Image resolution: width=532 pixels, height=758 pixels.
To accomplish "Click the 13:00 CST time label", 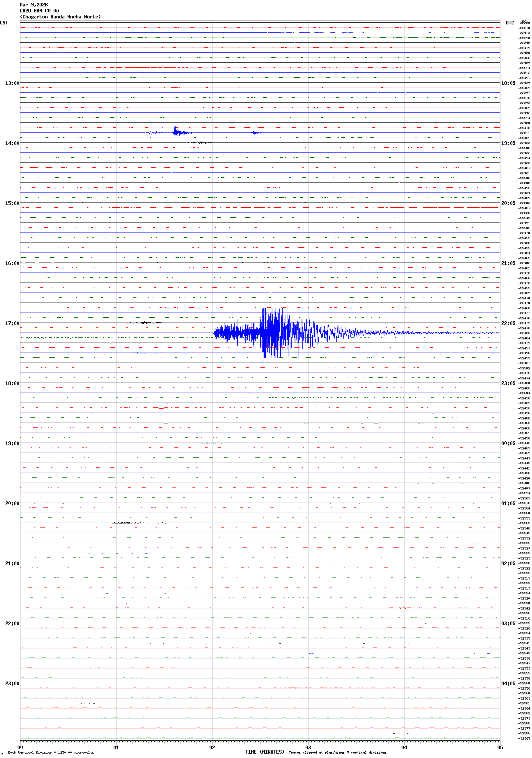I will pyautogui.click(x=12, y=83).
